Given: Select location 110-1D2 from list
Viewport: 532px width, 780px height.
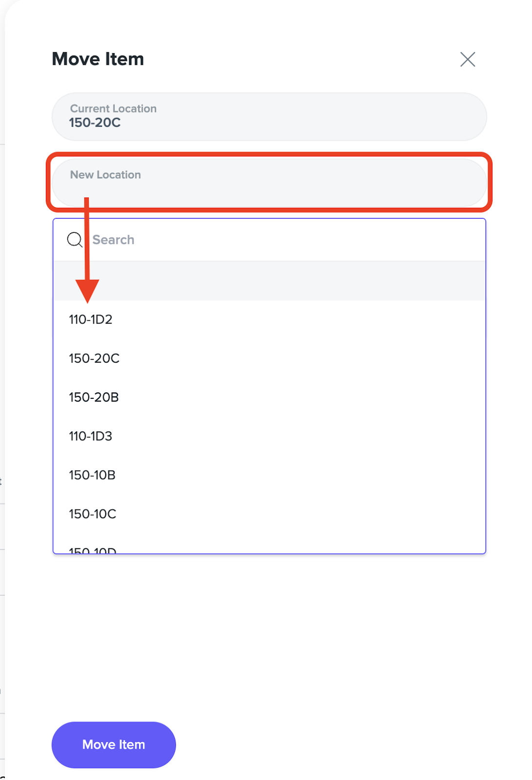Looking at the screenshot, I should point(269,319).
